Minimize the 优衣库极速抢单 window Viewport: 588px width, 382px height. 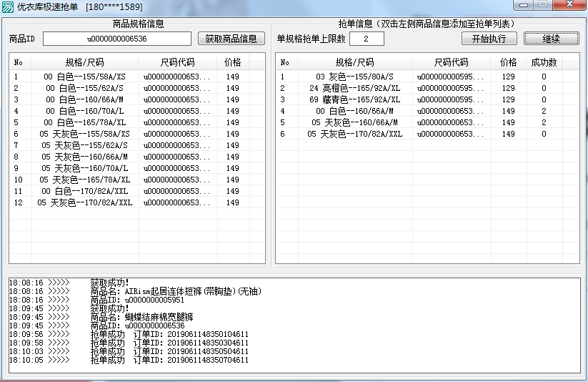coord(524,5)
